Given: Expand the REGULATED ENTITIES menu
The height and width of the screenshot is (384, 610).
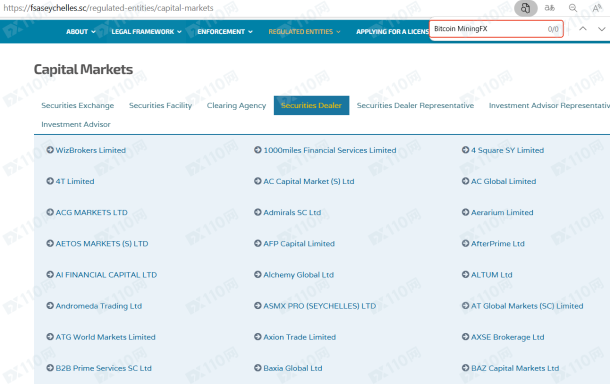Looking at the screenshot, I should (x=304, y=32).
